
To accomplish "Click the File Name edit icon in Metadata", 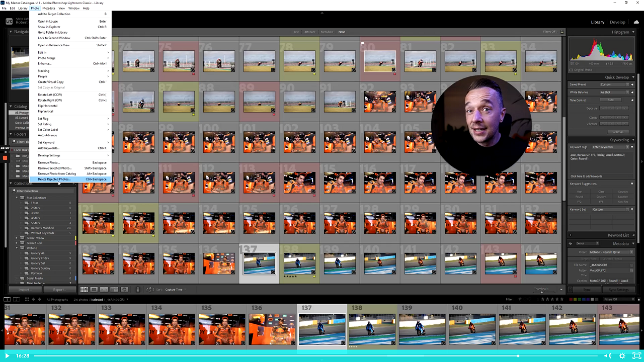I will (x=631, y=264).
